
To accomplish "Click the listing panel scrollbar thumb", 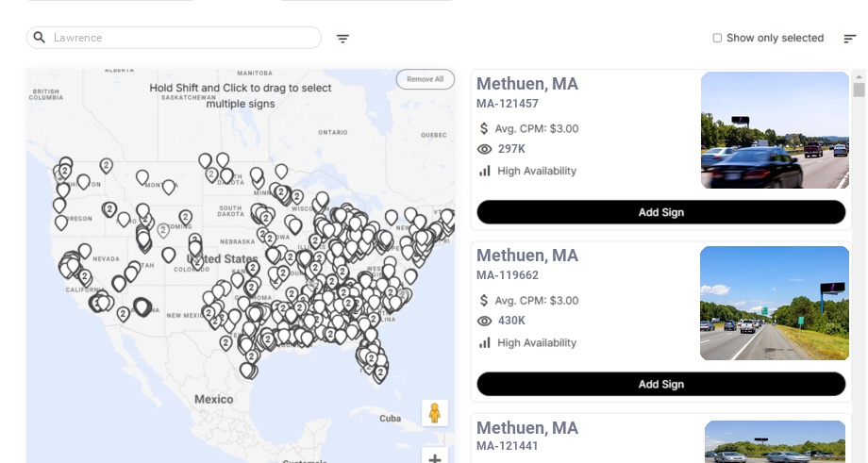I will coord(859,90).
